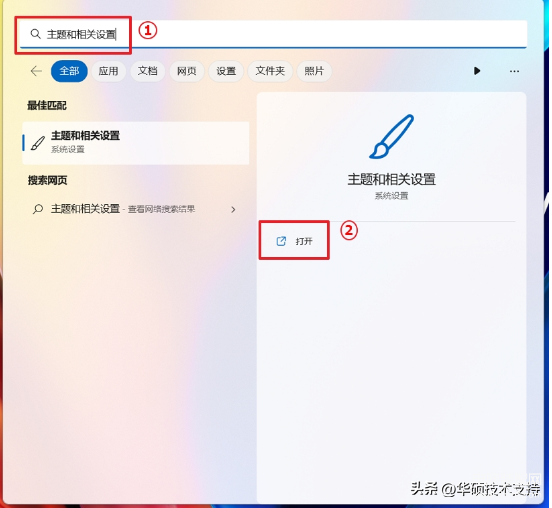Select the 全部 filter tab
552x508 pixels.
point(69,71)
